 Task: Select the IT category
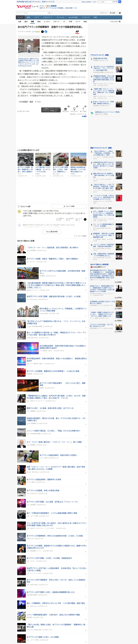pos(64,21)
